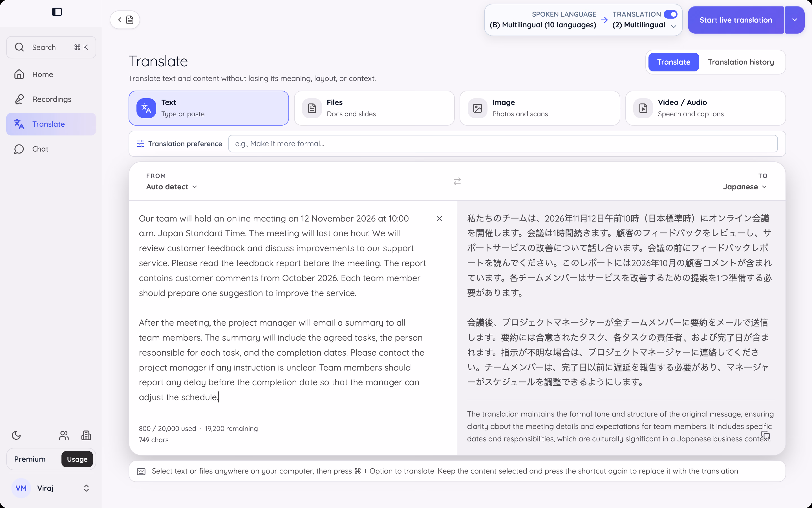The width and height of the screenshot is (812, 508).
Task: Open the Auto detect source language dropdown
Action: [171, 187]
